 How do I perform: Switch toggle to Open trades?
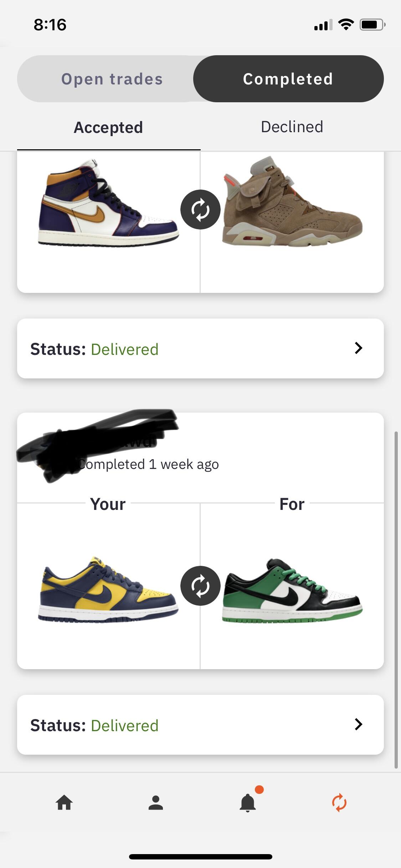112,79
